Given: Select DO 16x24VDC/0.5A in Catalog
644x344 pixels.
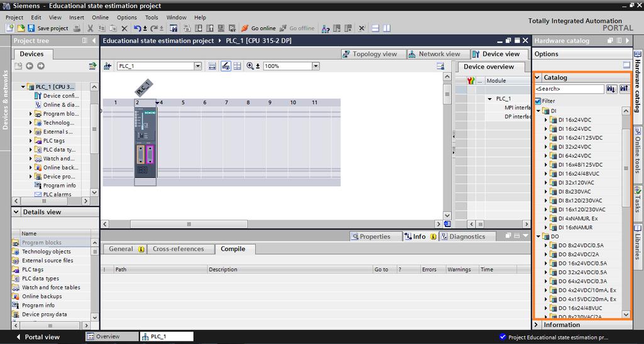Looking at the screenshot, I should point(582,264).
